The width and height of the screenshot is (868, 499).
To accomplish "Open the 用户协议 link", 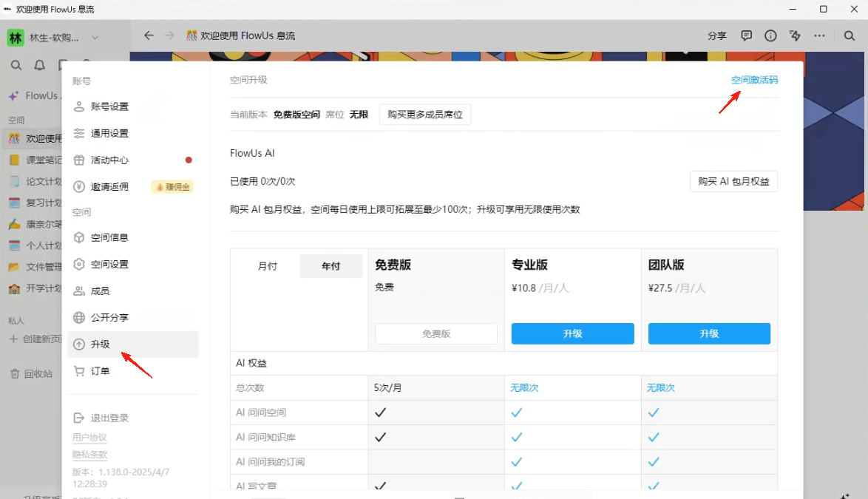I will tap(89, 437).
